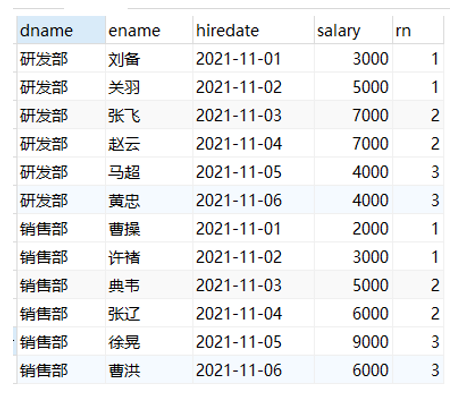Select the ename cell 张飞
The width and height of the screenshot is (458, 396).
coord(149,115)
